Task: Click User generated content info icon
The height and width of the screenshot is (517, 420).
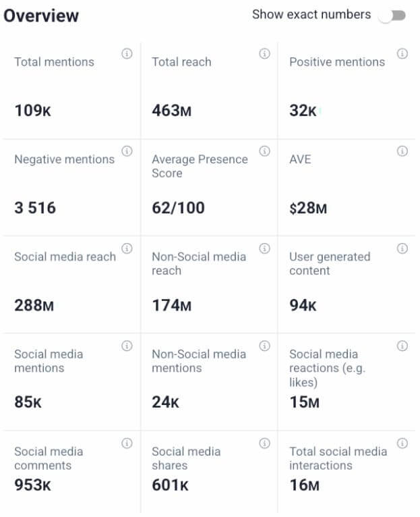Action: coord(402,248)
